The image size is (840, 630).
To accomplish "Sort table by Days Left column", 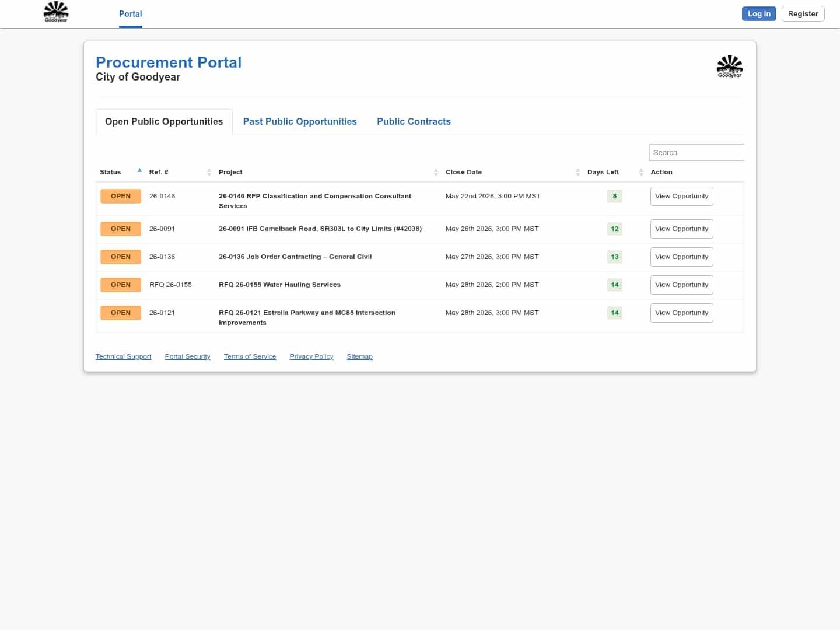I will point(641,172).
